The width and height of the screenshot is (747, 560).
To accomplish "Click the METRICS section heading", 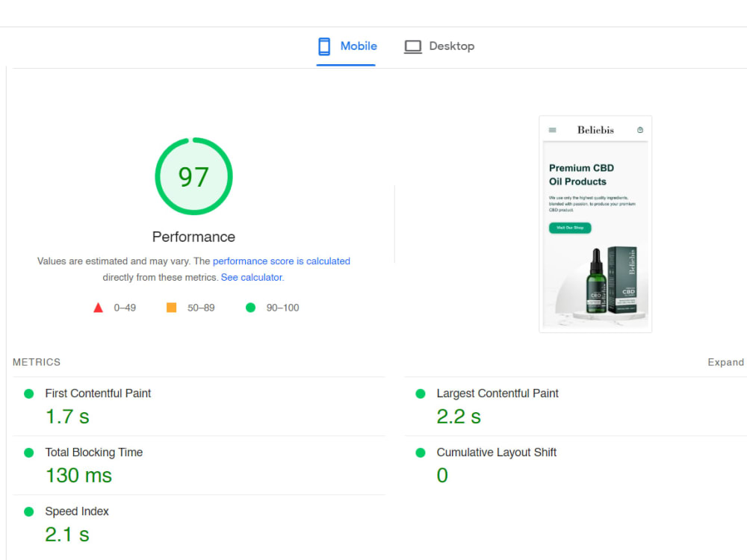I will (x=37, y=362).
